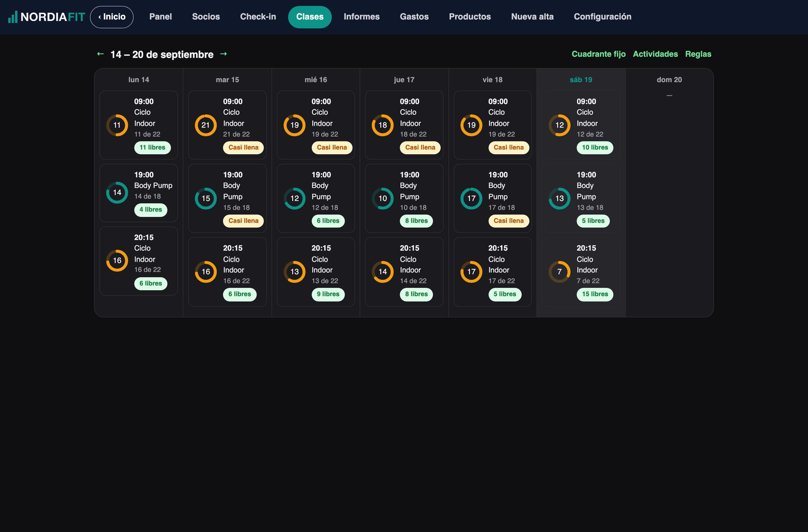Go to previous week arrow

coord(100,54)
